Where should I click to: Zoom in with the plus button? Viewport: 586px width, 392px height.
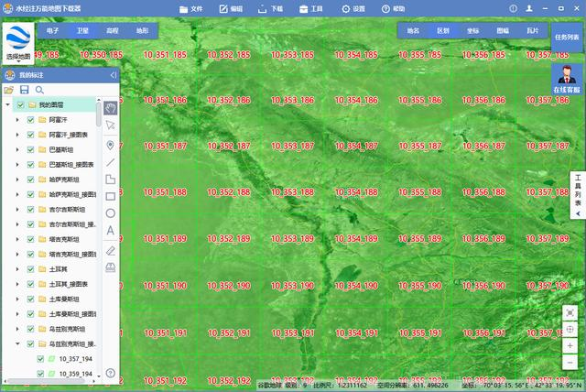(570, 346)
